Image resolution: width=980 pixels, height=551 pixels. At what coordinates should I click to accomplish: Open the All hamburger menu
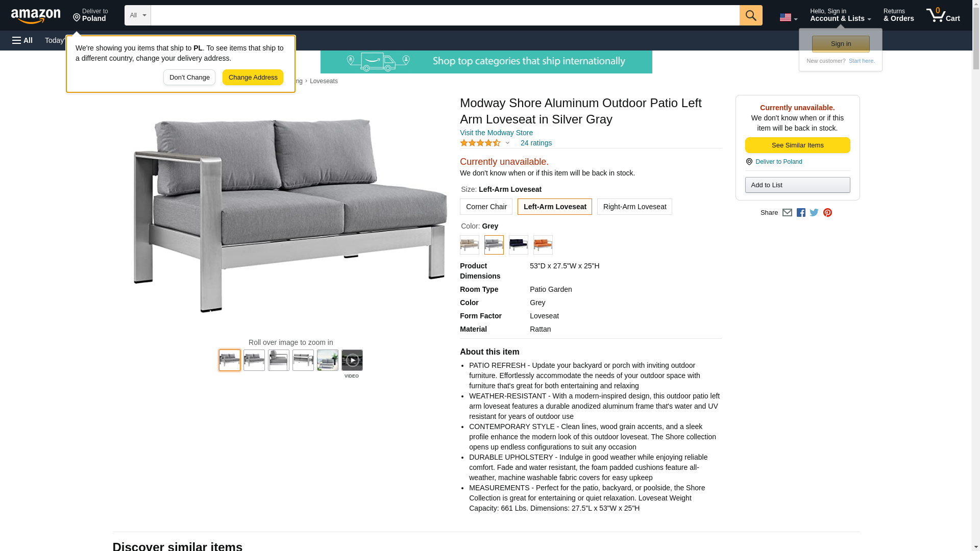pyautogui.click(x=22, y=40)
